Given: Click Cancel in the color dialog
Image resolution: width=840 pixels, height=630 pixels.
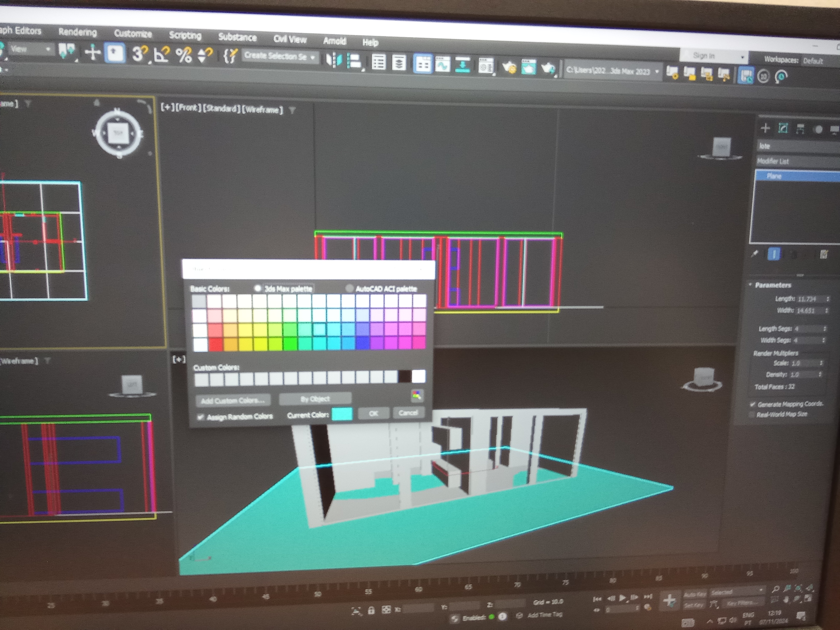Looking at the screenshot, I should (408, 412).
